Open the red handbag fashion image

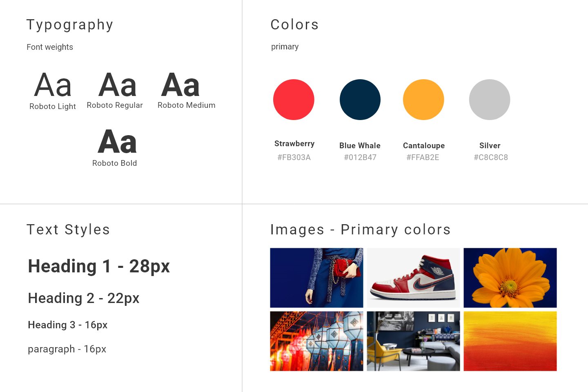click(x=316, y=278)
